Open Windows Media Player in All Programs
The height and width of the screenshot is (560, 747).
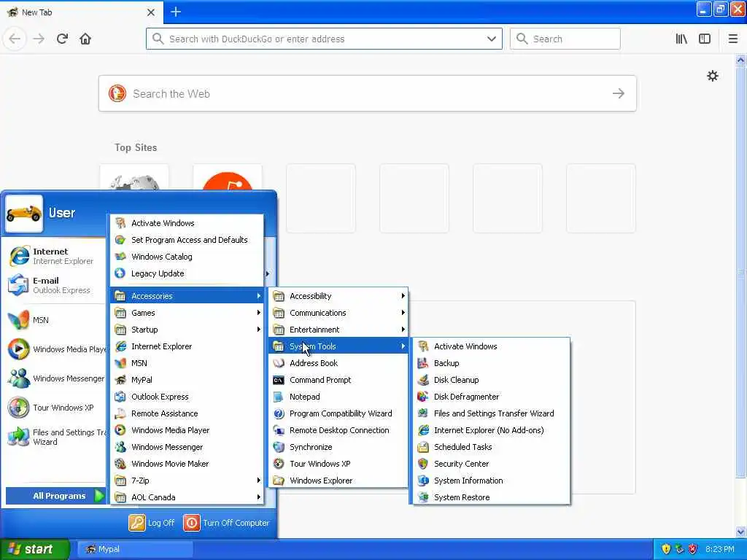coord(187,430)
